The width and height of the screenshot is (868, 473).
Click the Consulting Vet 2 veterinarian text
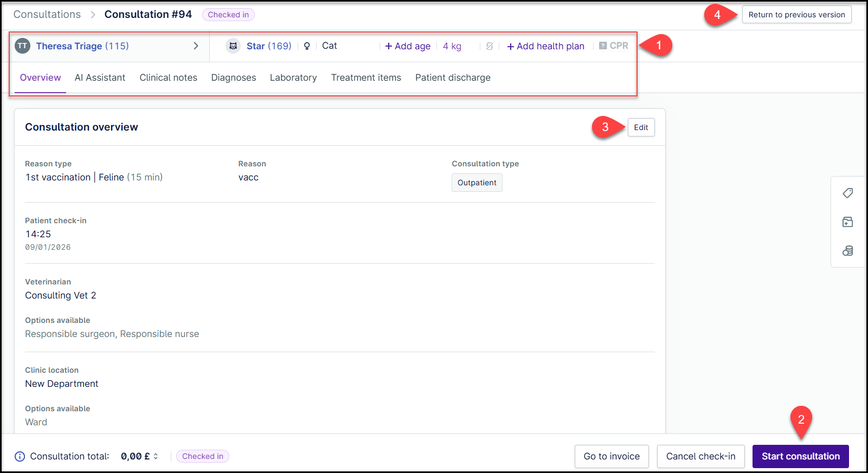pos(61,295)
